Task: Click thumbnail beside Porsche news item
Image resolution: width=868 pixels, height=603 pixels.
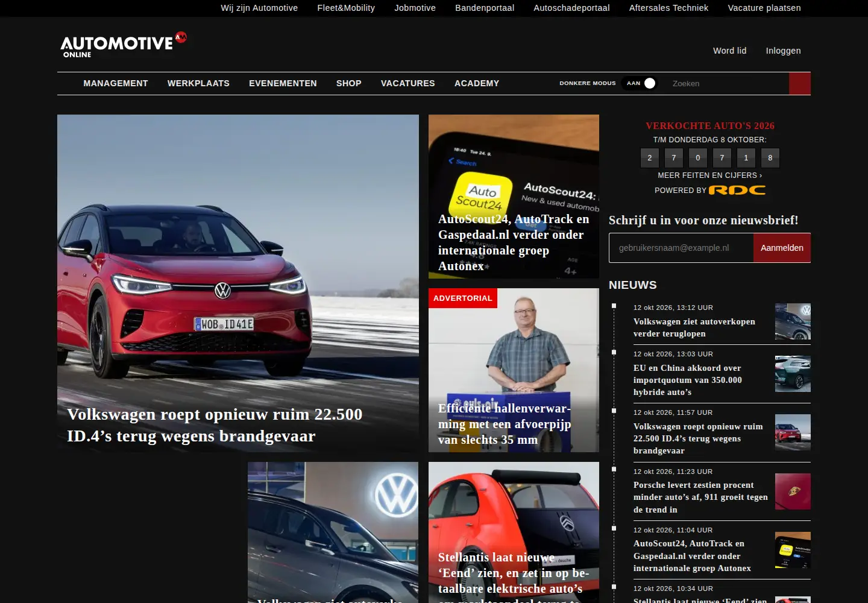Action: [x=793, y=491]
